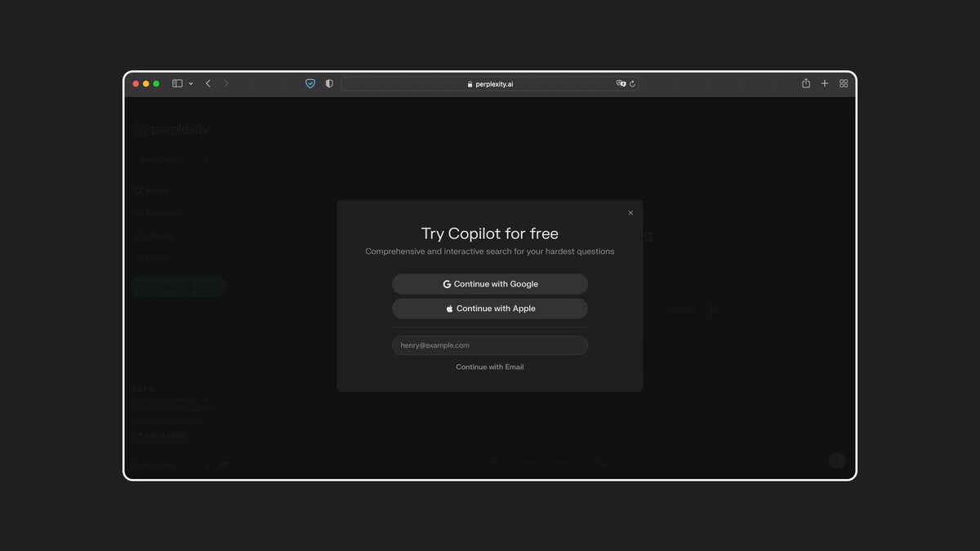Click the help question mark icon
The width and height of the screenshot is (980, 551).
pyautogui.click(x=837, y=460)
